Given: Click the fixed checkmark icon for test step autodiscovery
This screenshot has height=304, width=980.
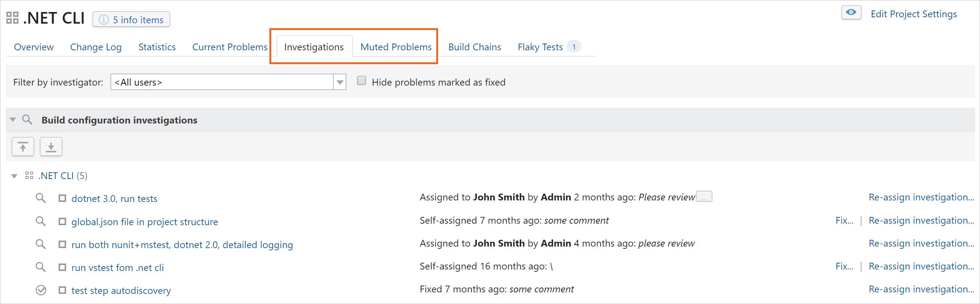Looking at the screenshot, I should point(41,290).
